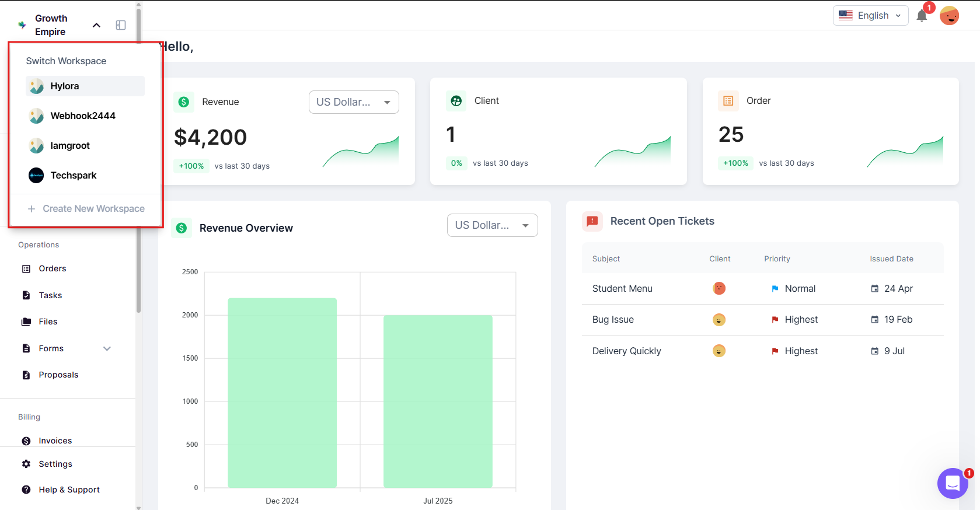
Task: Open the chat support bubble
Action: click(953, 483)
